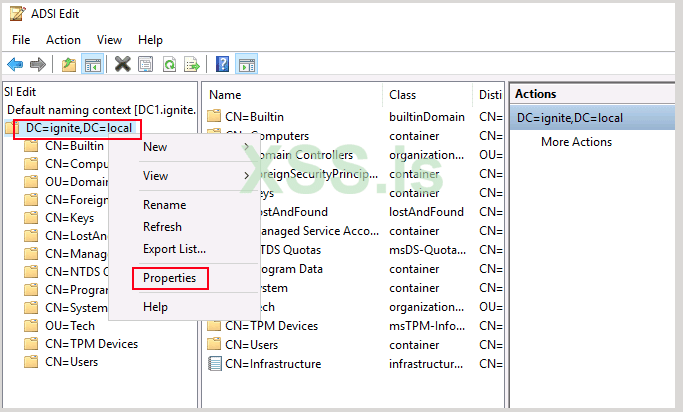Click CN=Infrastructure document icon in list
Viewport: 683px width, 412px height.
[215, 364]
